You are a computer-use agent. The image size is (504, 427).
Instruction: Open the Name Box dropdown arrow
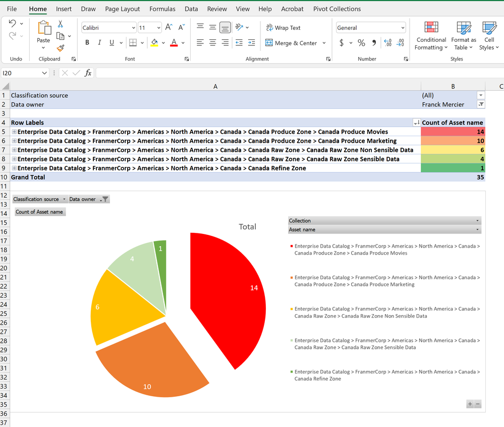[44, 73]
